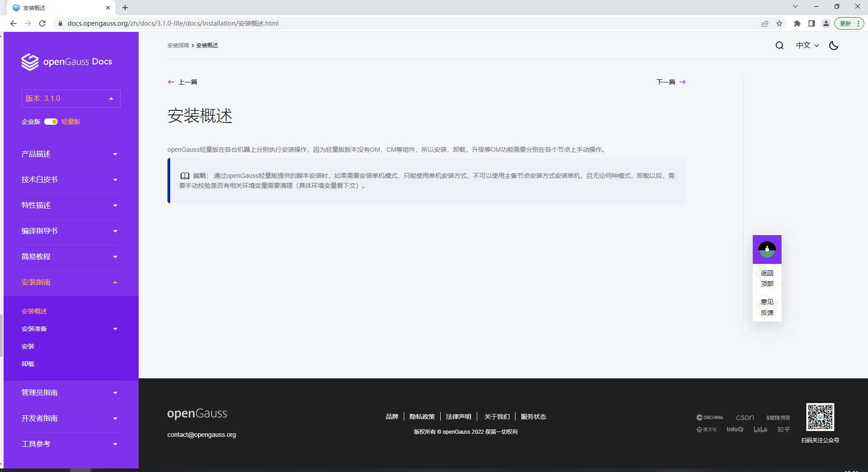Click the Chrome 更新 update button
The height and width of the screenshot is (472, 868).
[849, 23]
